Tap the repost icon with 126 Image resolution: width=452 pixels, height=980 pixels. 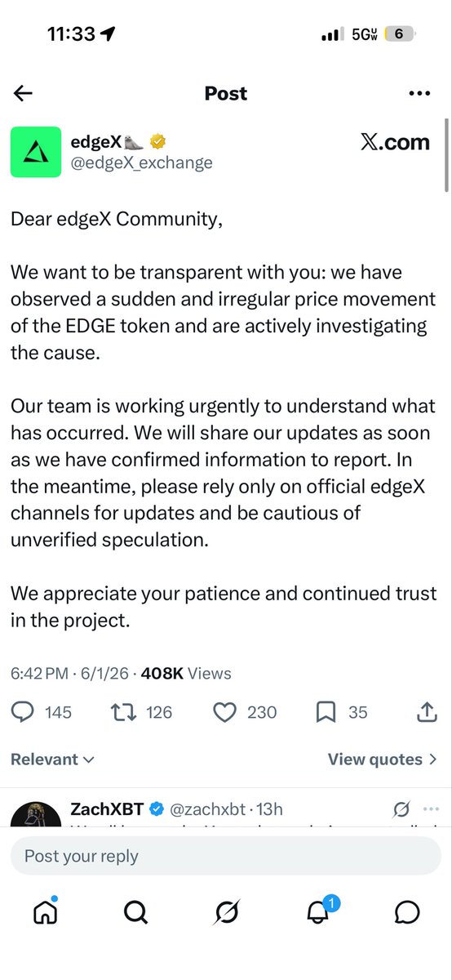(x=123, y=713)
